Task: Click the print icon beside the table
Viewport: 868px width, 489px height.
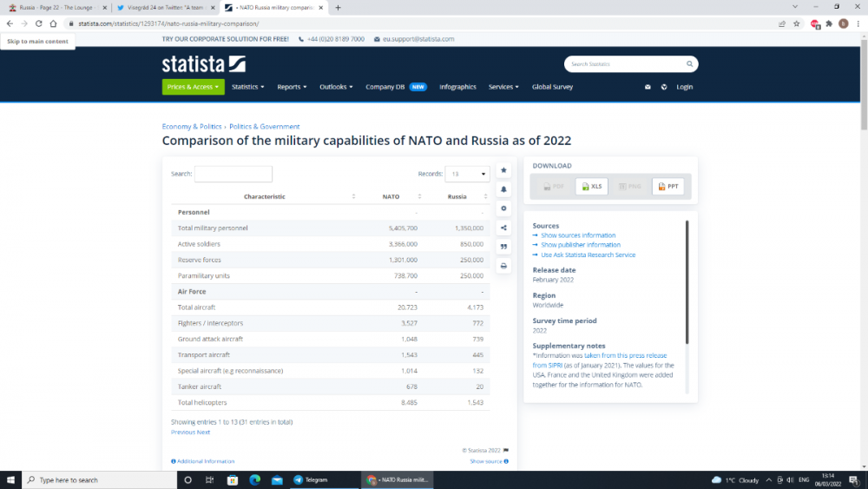Action: (x=503, y=266)
